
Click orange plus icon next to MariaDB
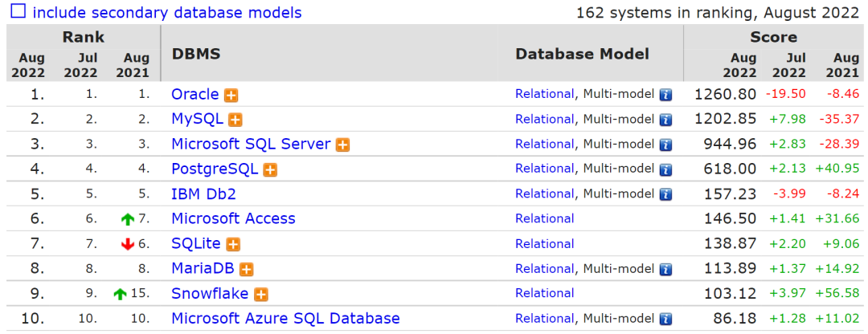point(247,269)
